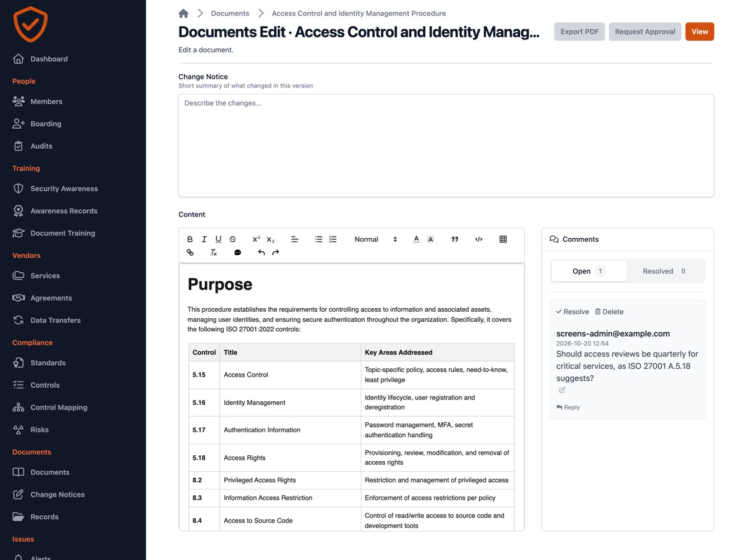Image resolution: width=755 pixels, height=560 pixels.
Task: Navigate to Members in the sidebar
Action: (46, 102)
